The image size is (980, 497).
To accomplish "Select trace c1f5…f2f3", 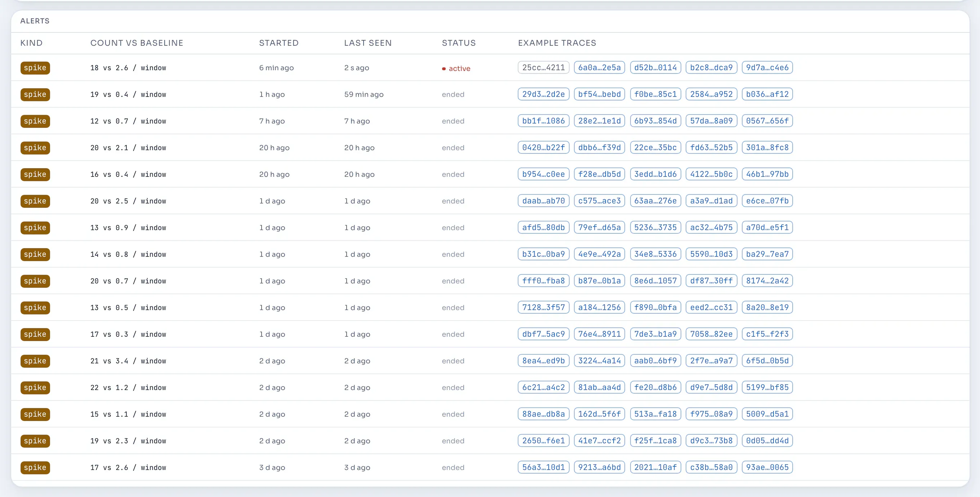I will [767, 334].
